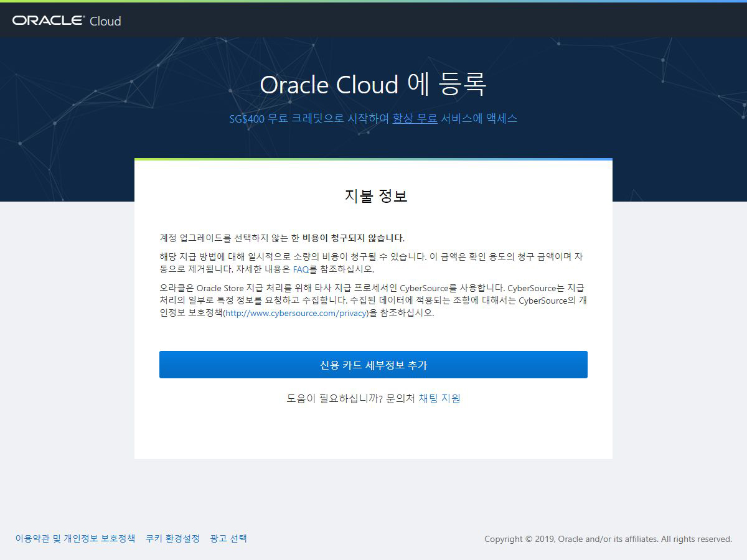Open the FAQ link
The width and height of the screenshot is (747, 560).
[x=301, y=269]
